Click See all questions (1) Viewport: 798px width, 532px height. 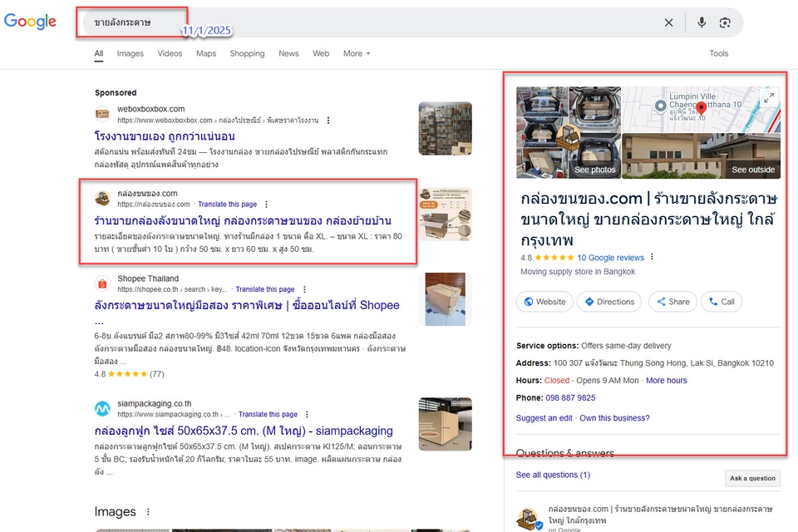553,475
